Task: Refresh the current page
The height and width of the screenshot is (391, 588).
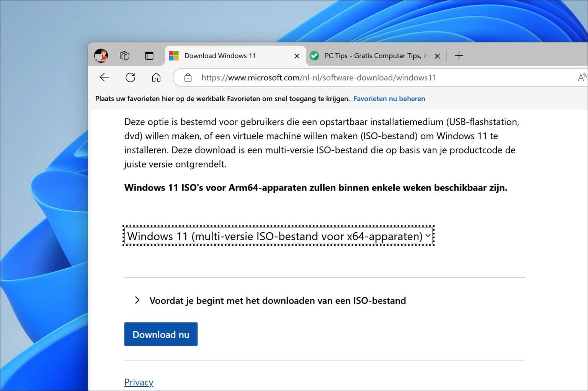Action: (x=130, y=77)
